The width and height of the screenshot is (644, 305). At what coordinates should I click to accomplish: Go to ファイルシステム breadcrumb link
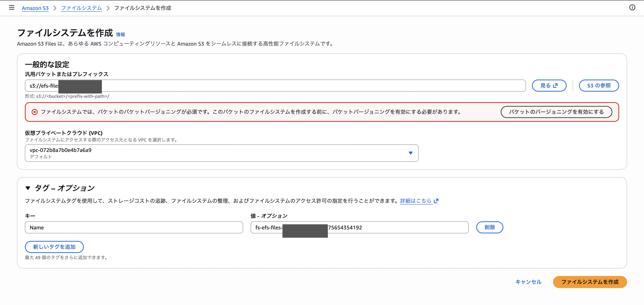(81, 8)
